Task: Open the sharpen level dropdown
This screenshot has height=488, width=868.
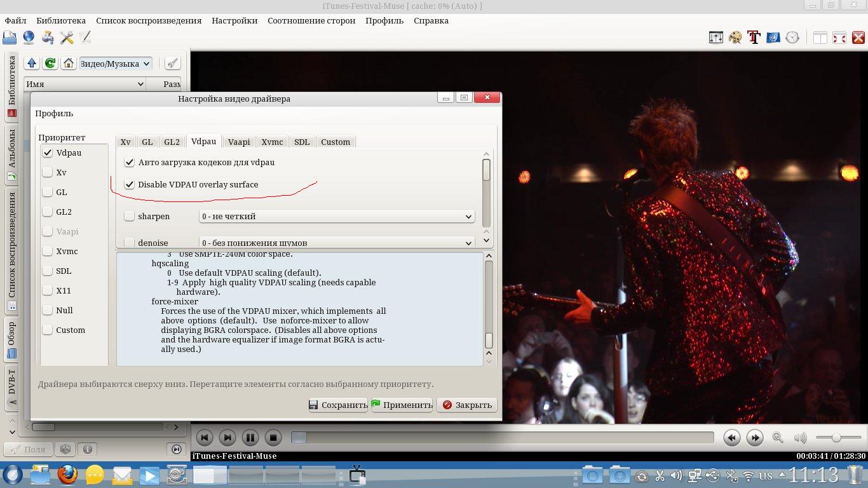Action: (337, 216)
